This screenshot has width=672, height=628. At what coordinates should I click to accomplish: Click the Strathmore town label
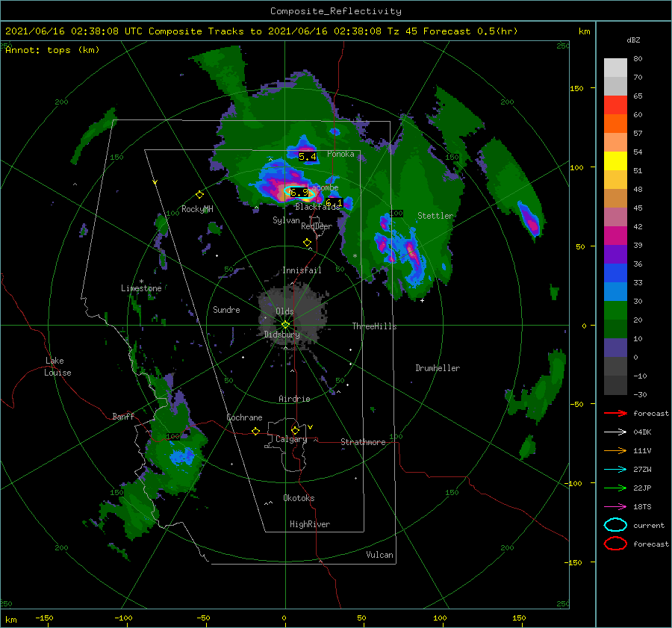[x=363, y=442]
